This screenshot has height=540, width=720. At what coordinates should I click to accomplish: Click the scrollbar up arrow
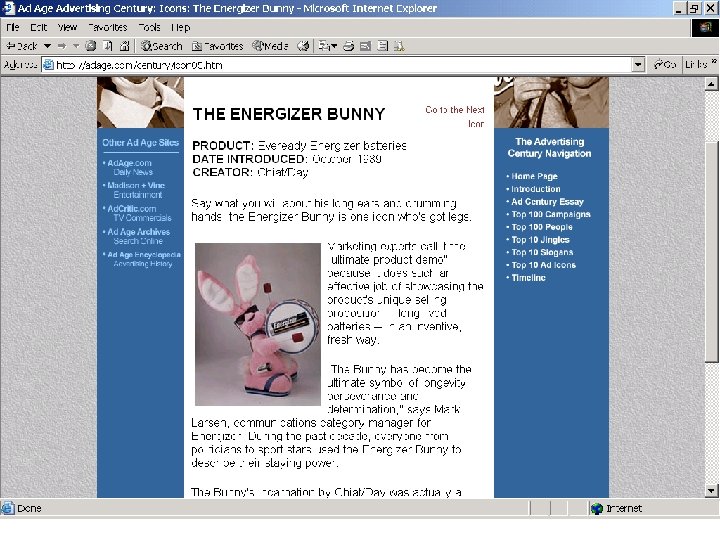(711, 84)
